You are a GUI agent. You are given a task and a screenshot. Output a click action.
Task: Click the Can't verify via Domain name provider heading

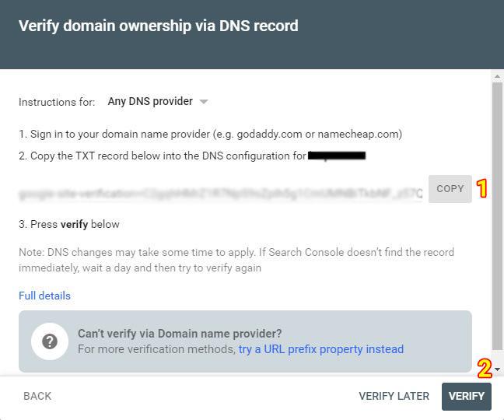point(180,334)
